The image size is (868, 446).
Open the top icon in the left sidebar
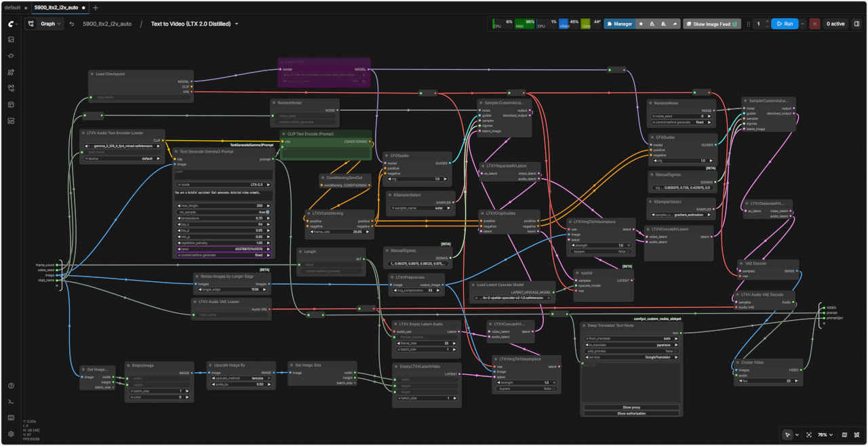[11, 39]
